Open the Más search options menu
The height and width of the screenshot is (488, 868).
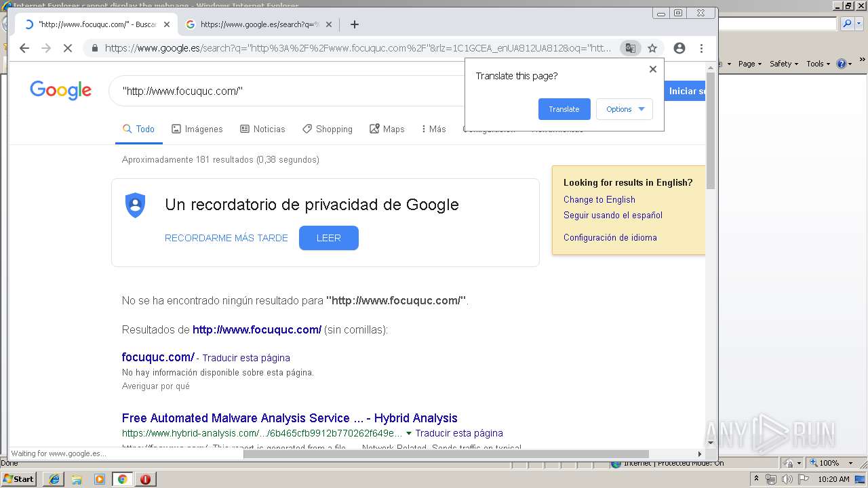click(x=433, y=129)
